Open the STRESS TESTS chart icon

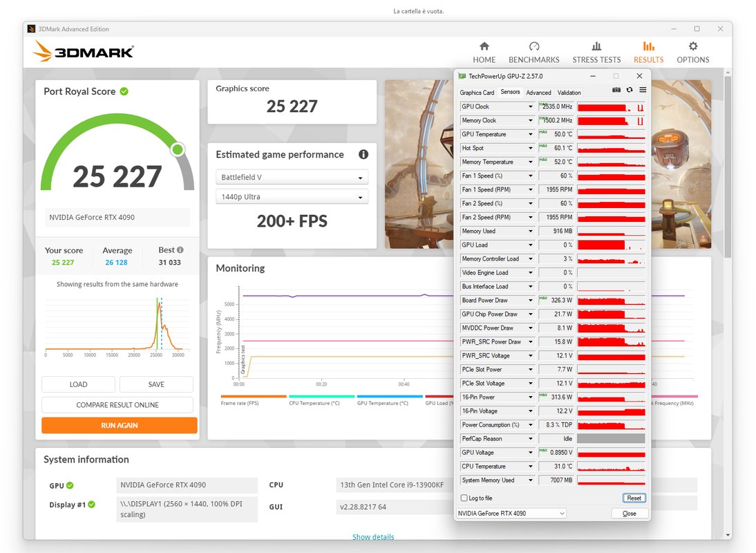[596, 46]
